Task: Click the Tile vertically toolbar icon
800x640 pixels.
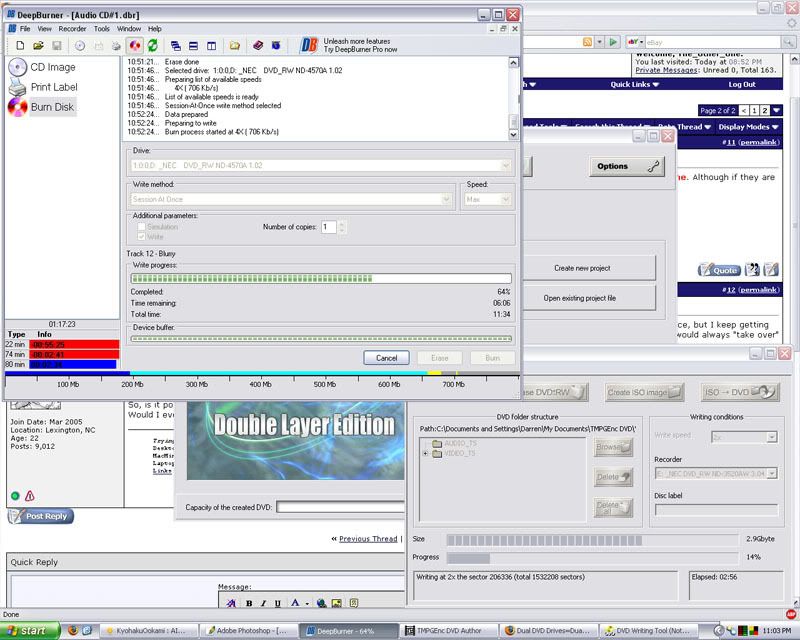Action: 211,46
